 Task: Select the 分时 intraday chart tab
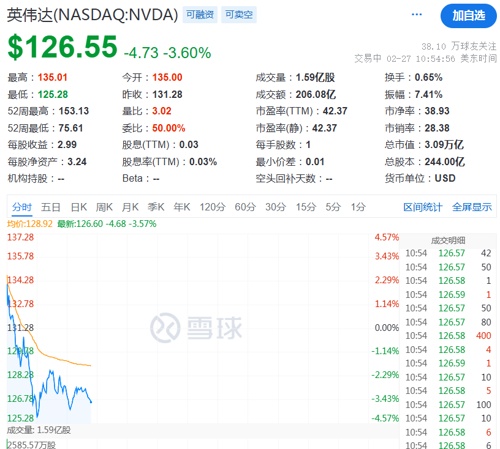click(x=22, y=207)
